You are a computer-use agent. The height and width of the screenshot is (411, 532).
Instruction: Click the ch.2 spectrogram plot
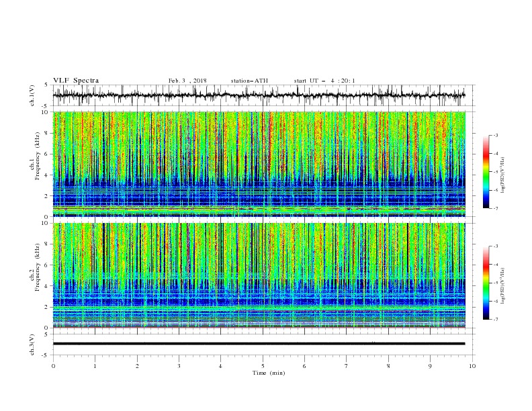[259, 275]
